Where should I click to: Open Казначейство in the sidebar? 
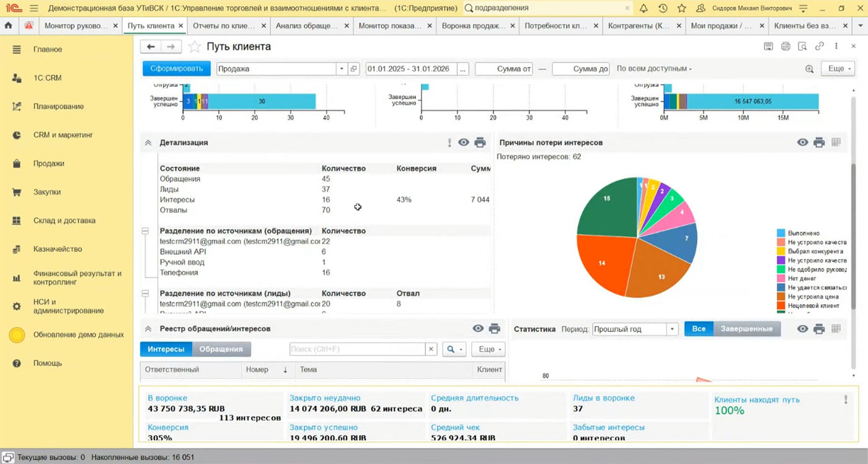coord(58,249)
